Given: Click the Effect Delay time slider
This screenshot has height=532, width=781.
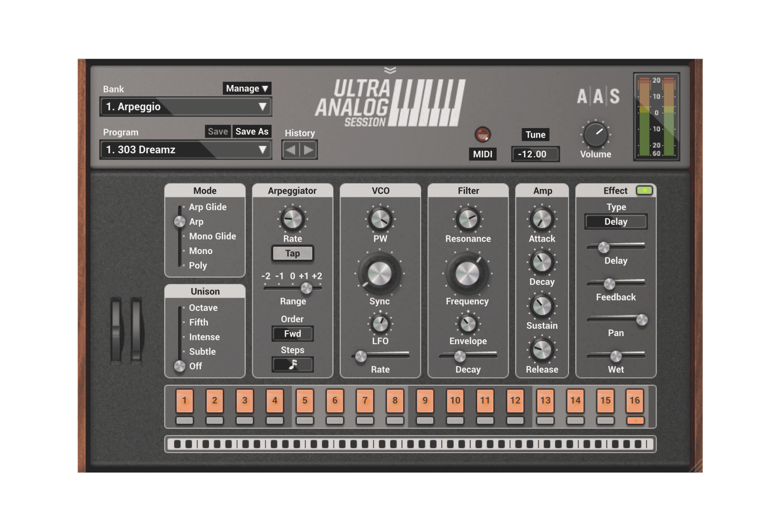Looking at the screenshot, I should pos(616,247).
